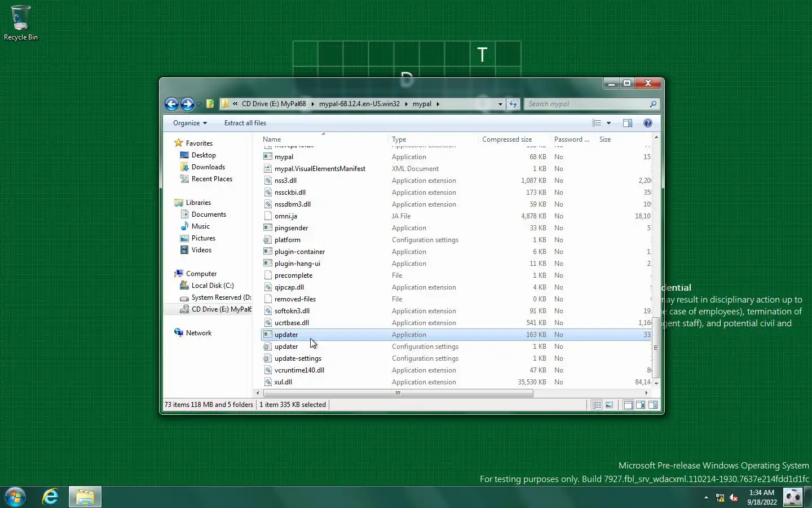
Task: Sort by the Name column header
Action: (x=323, y=139)
